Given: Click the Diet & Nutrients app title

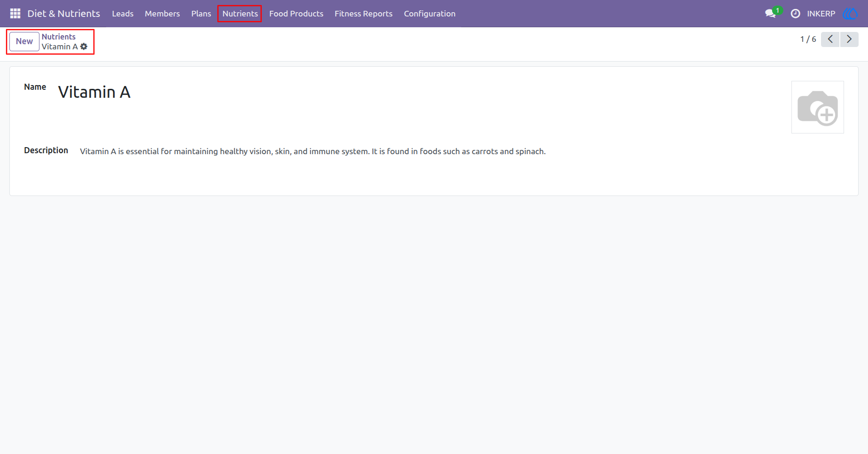Looking at the screenshot, I should click(x=63, y=14).
